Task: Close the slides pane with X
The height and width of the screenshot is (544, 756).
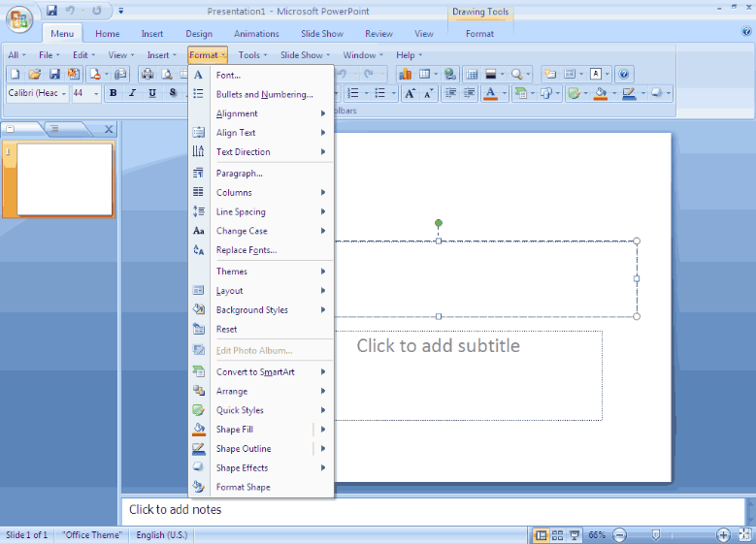Action: pyautogui.click(x=109, y=129)
